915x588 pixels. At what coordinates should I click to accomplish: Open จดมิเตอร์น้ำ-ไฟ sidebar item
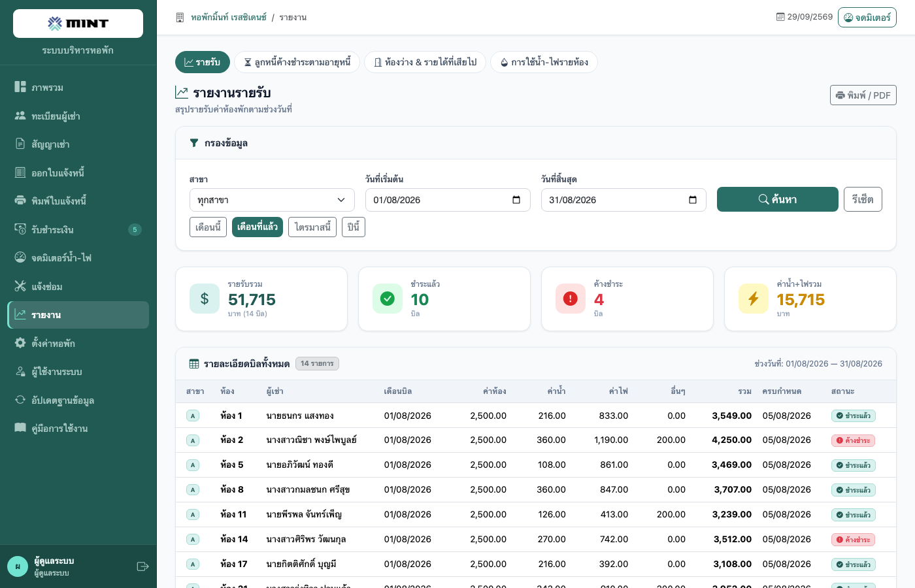click(78, 258)
